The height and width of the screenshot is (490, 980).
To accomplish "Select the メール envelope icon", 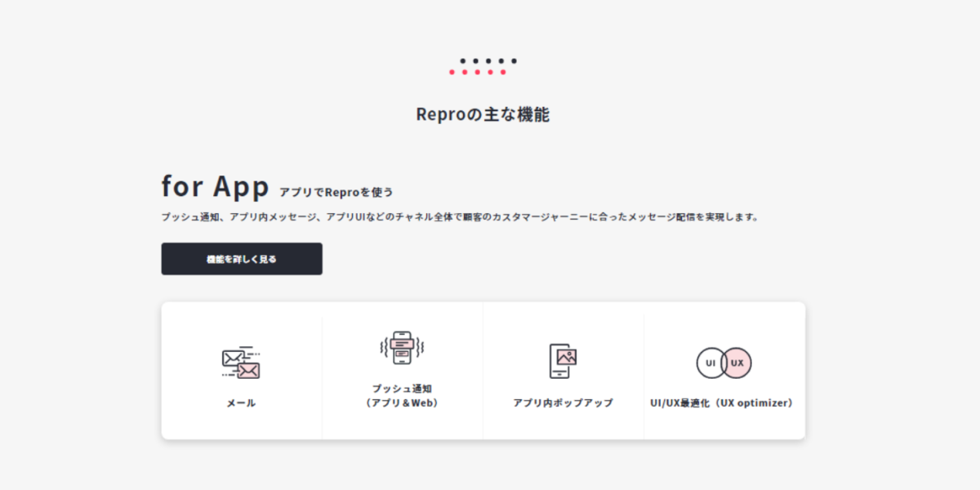I will coord(241,363).
